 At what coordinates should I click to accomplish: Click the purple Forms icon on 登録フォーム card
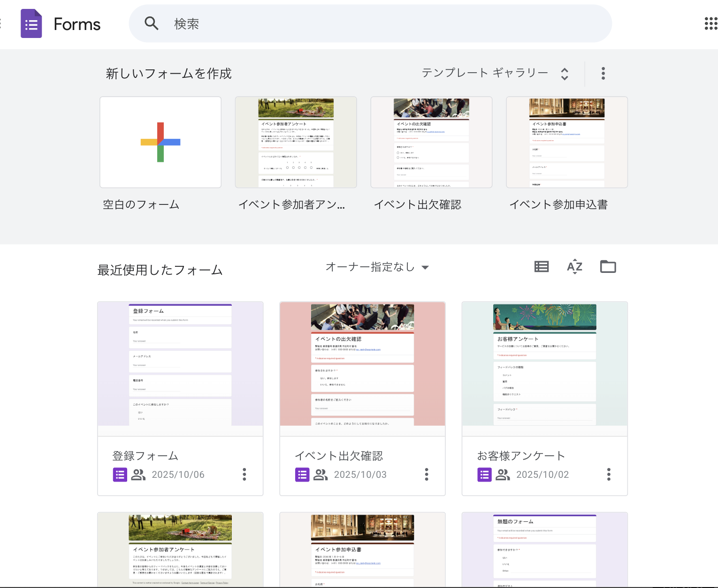point(120,475)
